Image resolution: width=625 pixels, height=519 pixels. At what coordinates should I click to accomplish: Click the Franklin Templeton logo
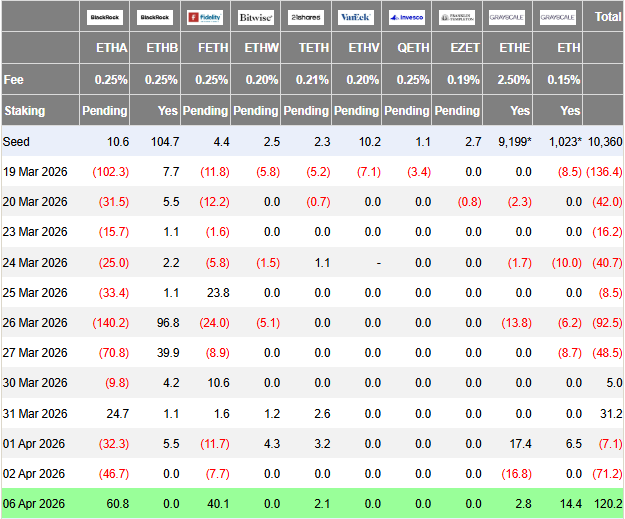457,17
